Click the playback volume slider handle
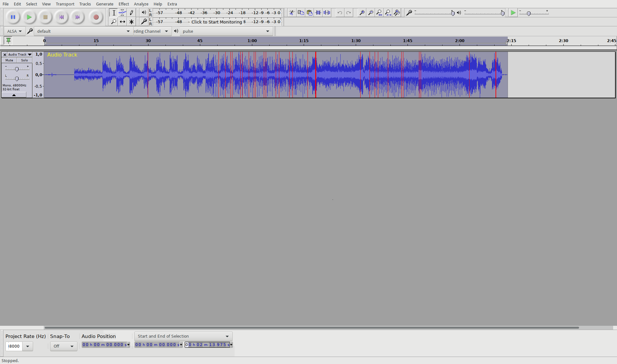 (x=503, y=13)
